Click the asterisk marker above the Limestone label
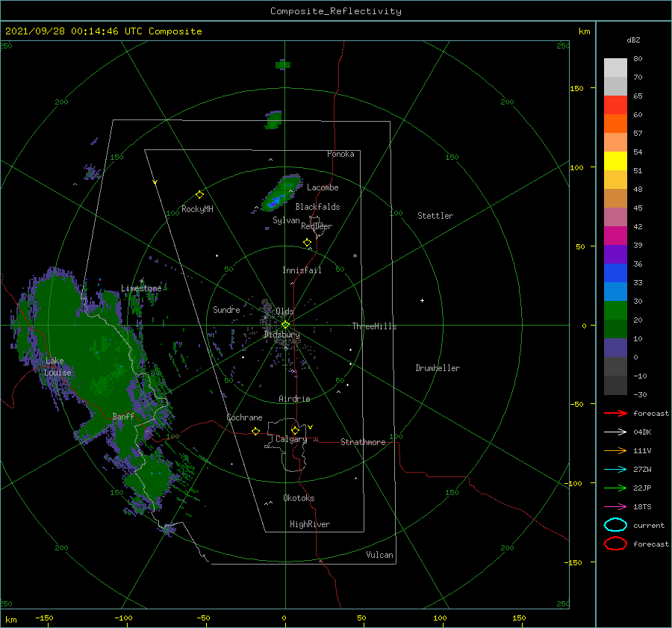 point(141,282)
